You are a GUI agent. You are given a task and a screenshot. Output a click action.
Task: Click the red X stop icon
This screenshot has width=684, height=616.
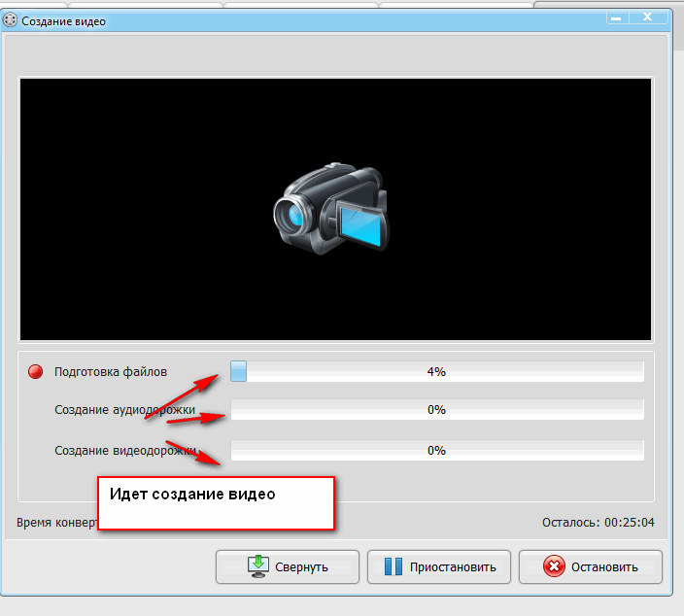coord(554,566)
